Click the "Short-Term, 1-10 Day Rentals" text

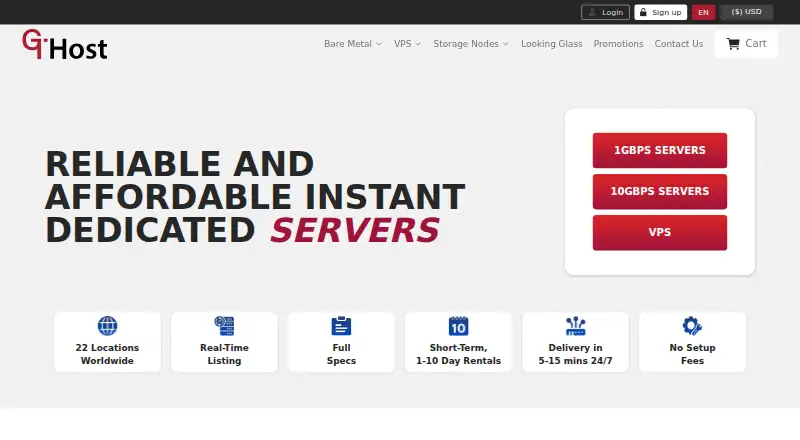458,354
